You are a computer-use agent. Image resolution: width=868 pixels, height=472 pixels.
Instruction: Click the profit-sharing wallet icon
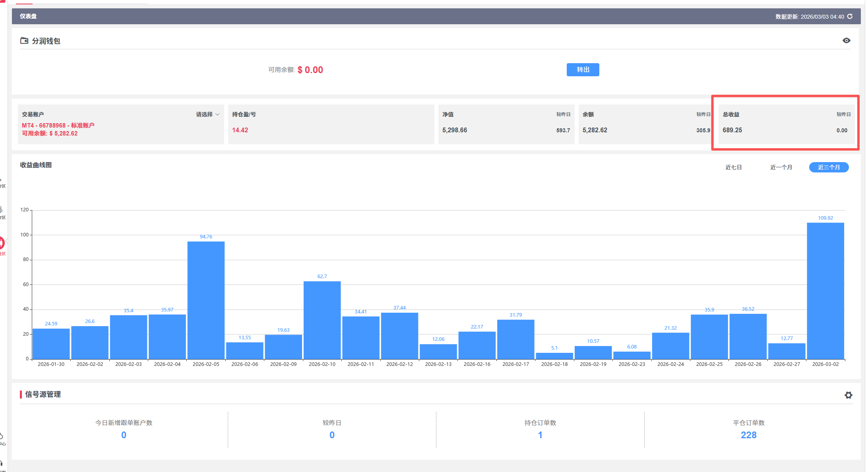[x=24, y=41]
